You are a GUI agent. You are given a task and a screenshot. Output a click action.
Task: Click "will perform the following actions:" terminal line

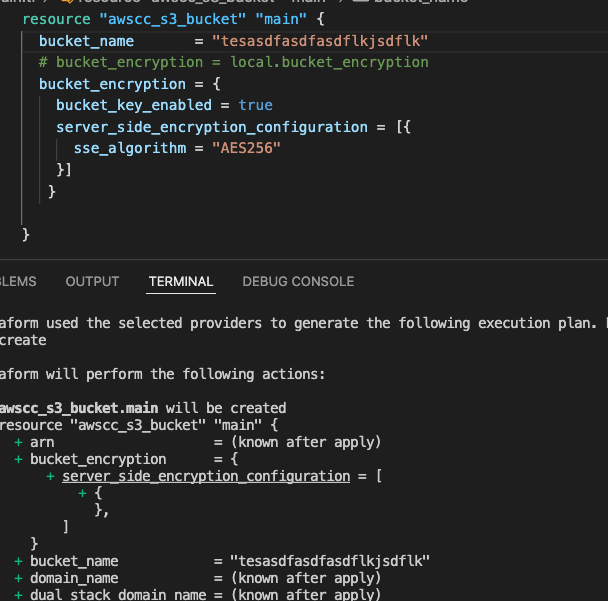pos(185,374)
